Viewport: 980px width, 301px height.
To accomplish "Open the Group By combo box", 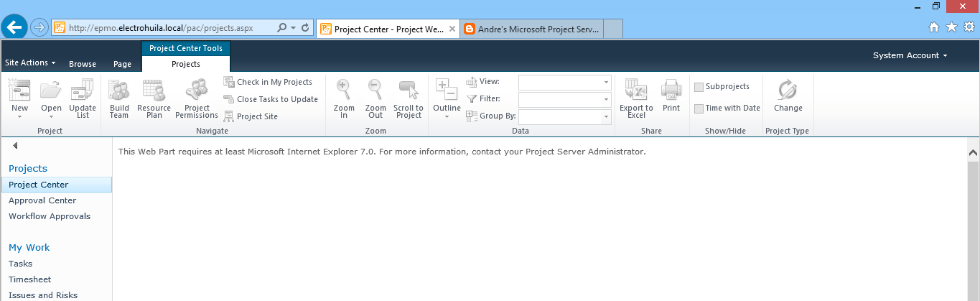I will point(564,116).
